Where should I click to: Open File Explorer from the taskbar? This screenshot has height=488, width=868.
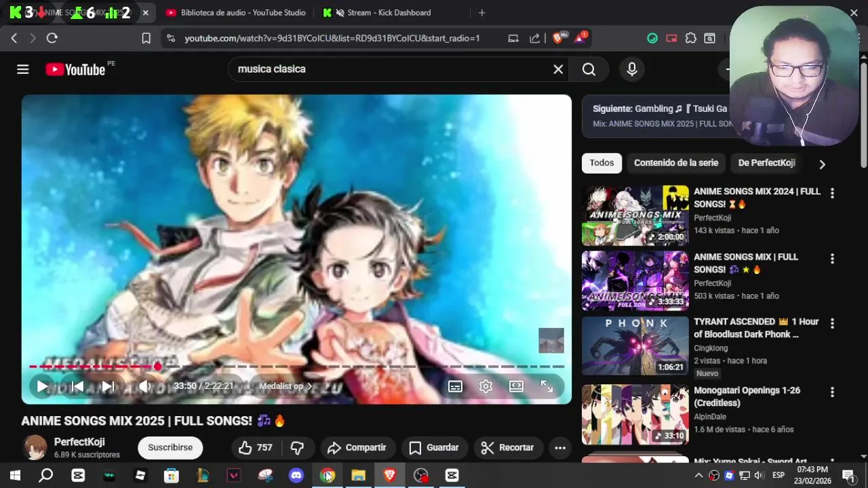[x=358, y=475]
